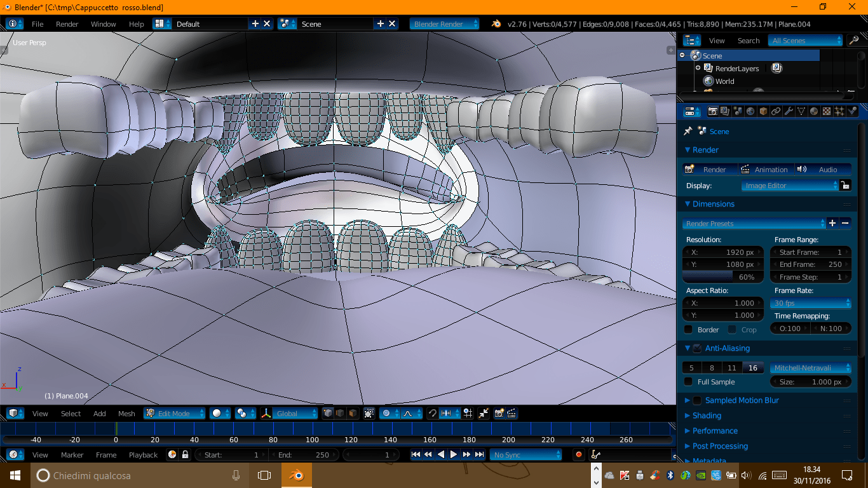Open the 3D View editor type selector
Screen dimensions: 868x488
point(16,413)
